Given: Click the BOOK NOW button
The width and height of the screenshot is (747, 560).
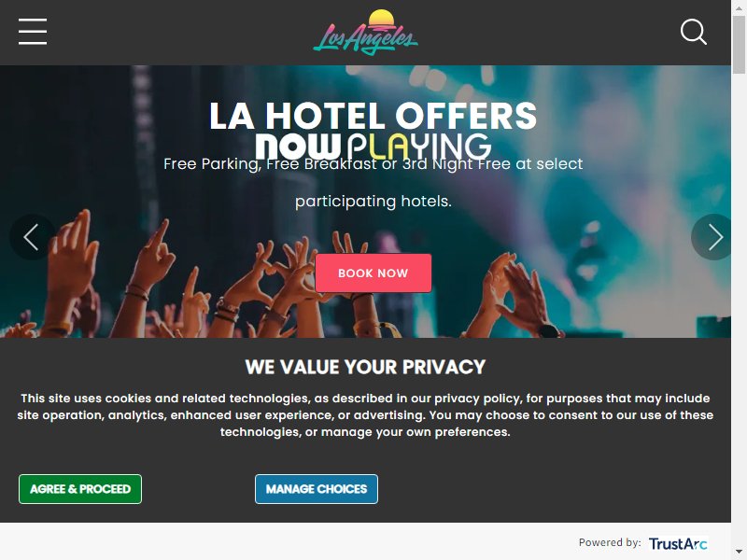Looking at the screenshot, I should tap(373, 273).
